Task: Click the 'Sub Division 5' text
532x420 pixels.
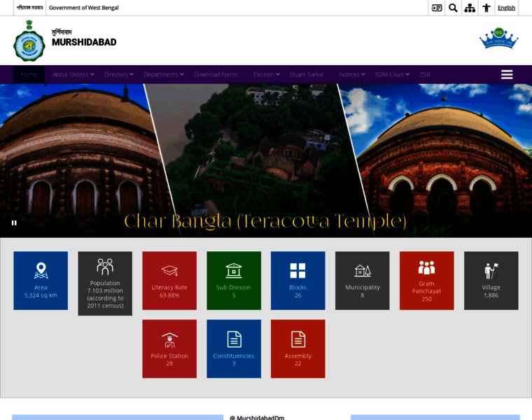Action: pos(234,291)
